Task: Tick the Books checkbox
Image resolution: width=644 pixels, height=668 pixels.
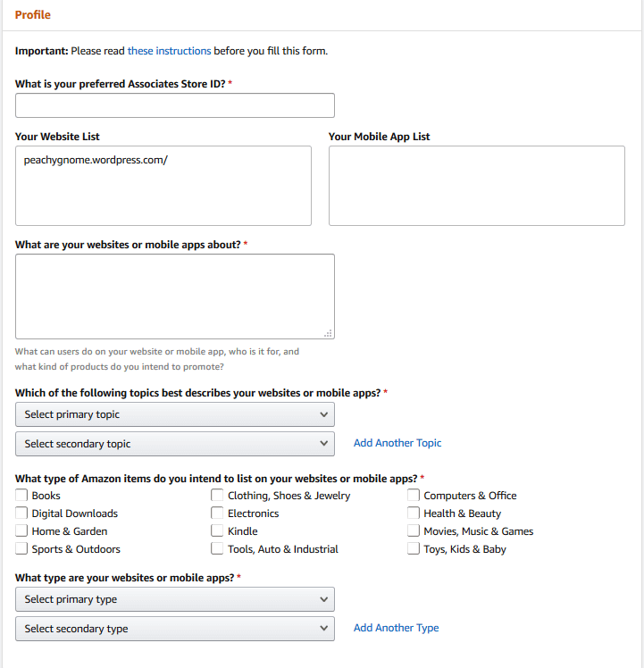Action: [x=21, y=496]
